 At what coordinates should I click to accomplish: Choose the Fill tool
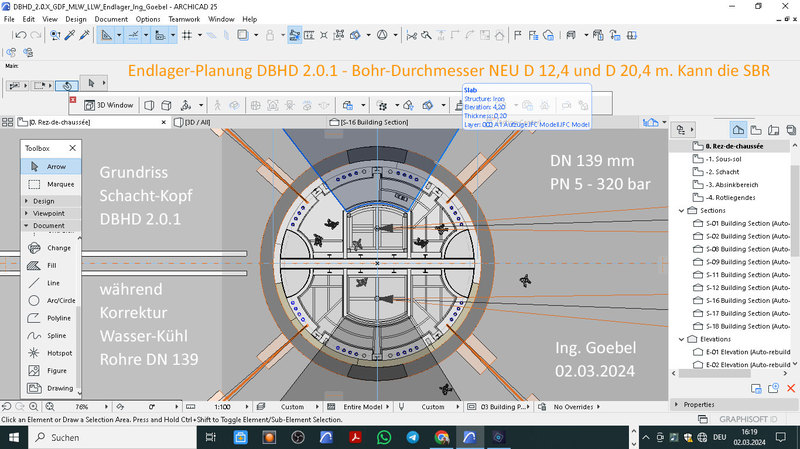(x=50, y=265)
